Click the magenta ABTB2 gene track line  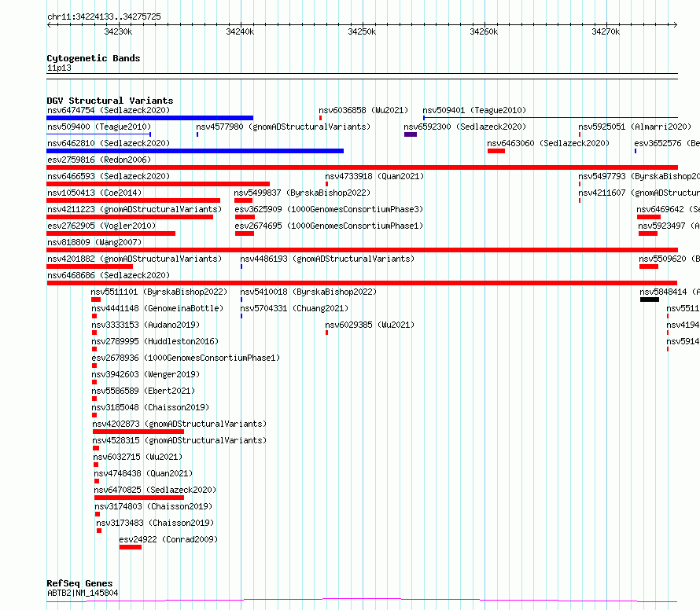coord(362,601)
